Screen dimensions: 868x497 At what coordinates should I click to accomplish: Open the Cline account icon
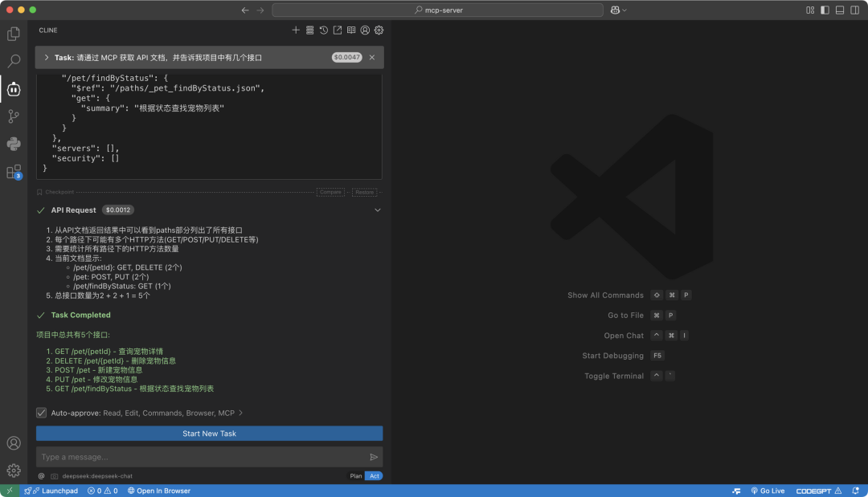pos(364,30)
